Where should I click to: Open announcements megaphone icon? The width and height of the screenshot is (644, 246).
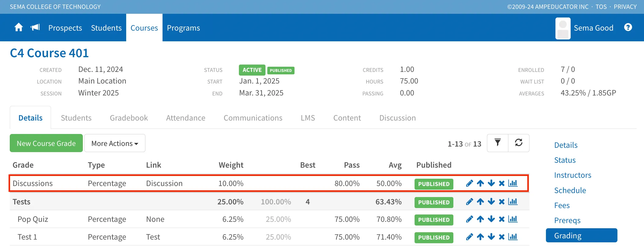[35, 28]
